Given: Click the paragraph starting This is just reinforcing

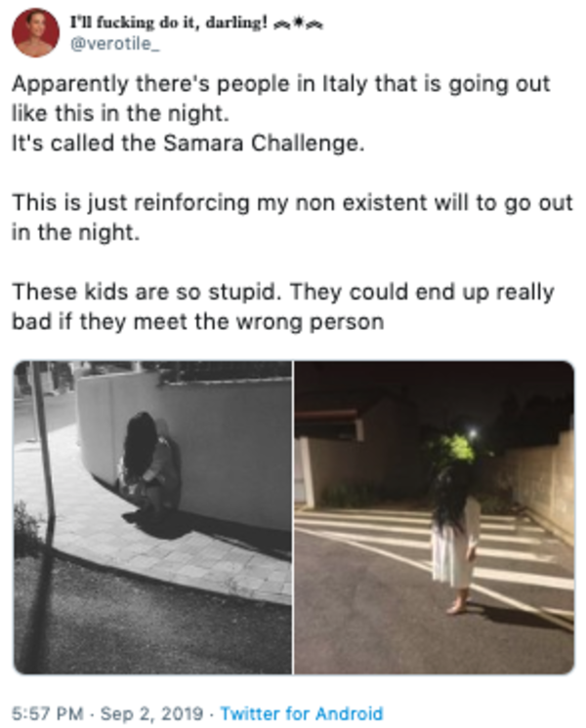Looking at the screenshot, I should point(292,218).
